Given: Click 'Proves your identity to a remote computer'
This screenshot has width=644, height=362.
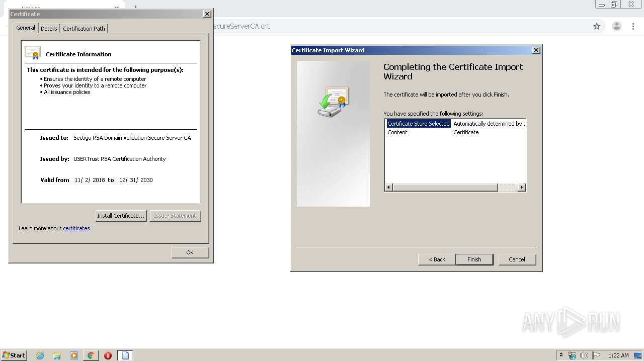Looking at the screenshot, I should point(95,85).
